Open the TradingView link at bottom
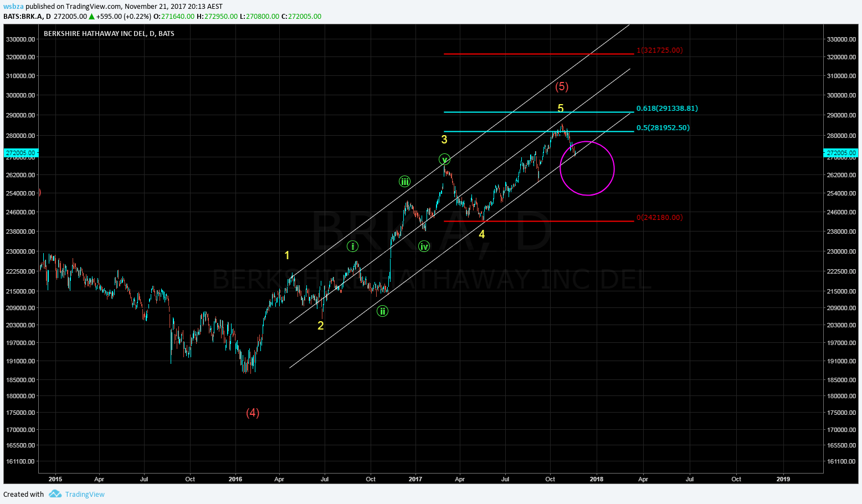Screen dimensions: 862x504 click(84, 494)
